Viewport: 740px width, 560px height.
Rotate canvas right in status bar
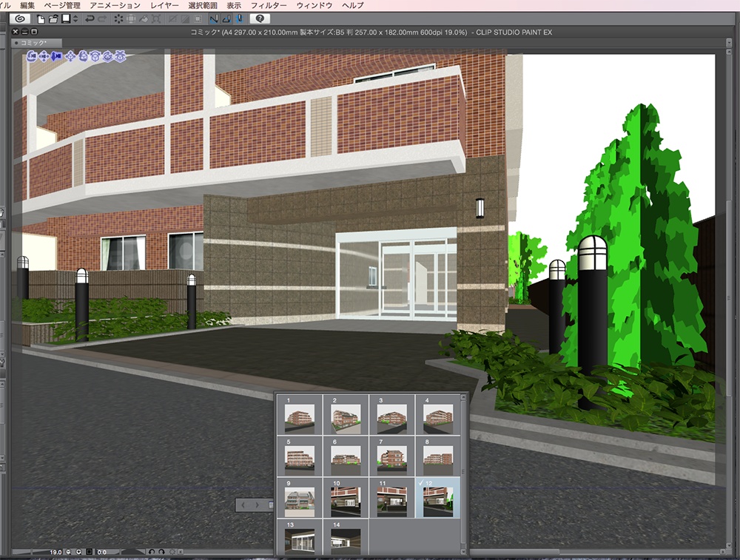point(161,552)
